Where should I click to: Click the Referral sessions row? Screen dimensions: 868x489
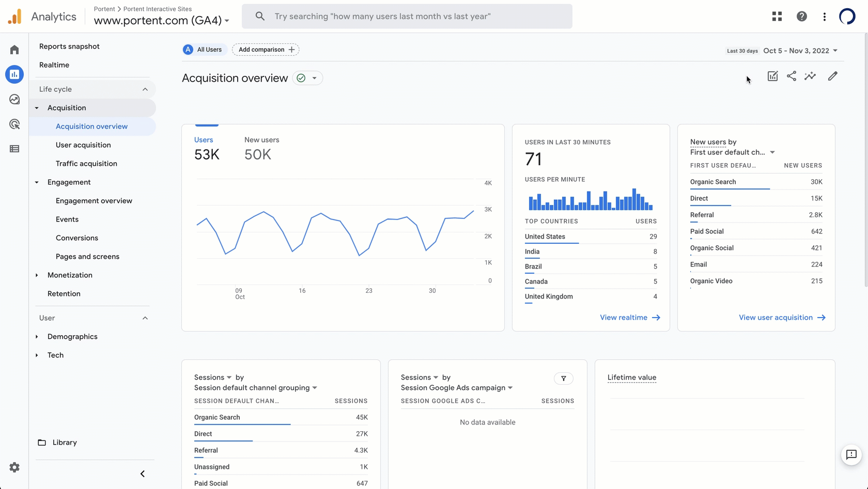tap(281, 450)
